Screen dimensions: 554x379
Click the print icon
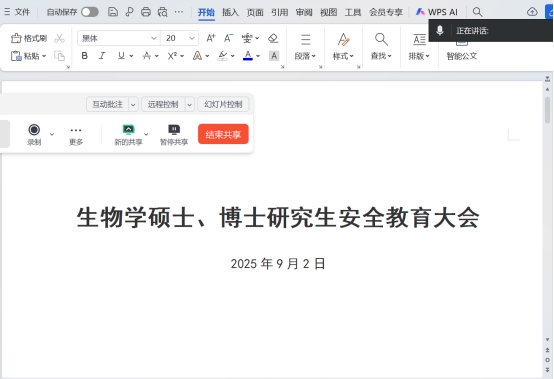point(146,12)
